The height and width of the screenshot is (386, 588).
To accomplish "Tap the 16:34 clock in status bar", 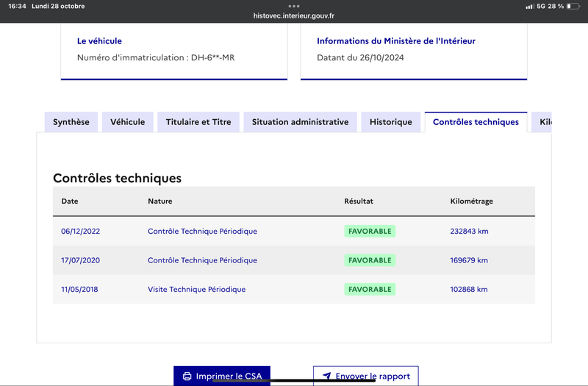I will click(17, 6).
